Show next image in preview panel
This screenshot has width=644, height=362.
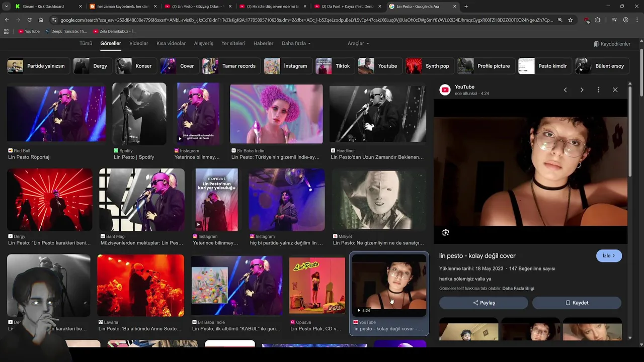(582, 89)
